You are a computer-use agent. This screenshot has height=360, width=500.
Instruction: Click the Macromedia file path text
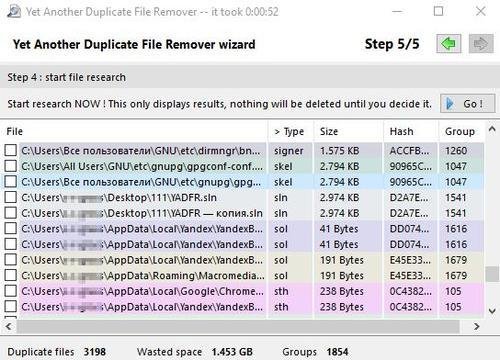[143, 276]
